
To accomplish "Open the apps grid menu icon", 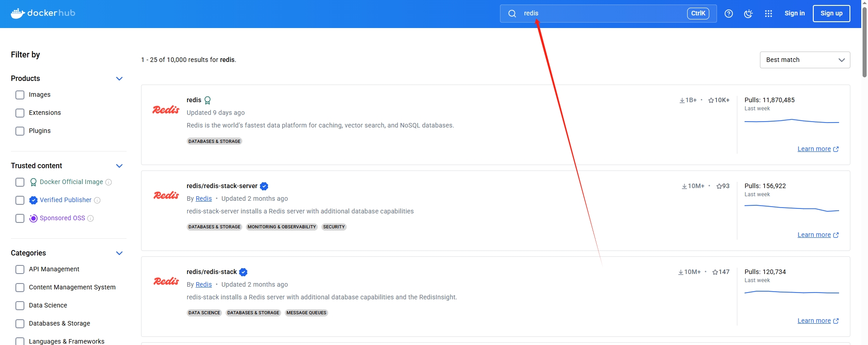I will coord(769,14).
